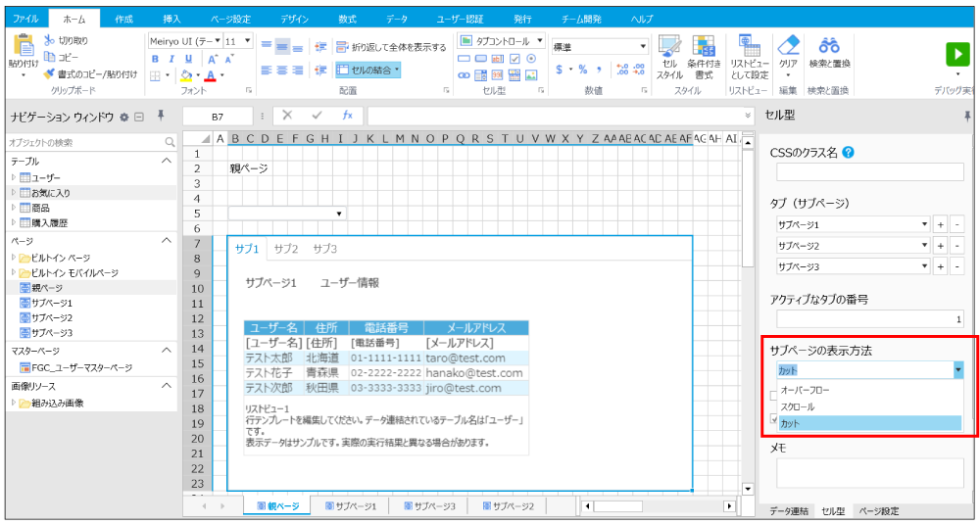Switch to ページ設定 tab at panel bottom
This screenshot has width=980, height=525.
[x=878, y=511]
